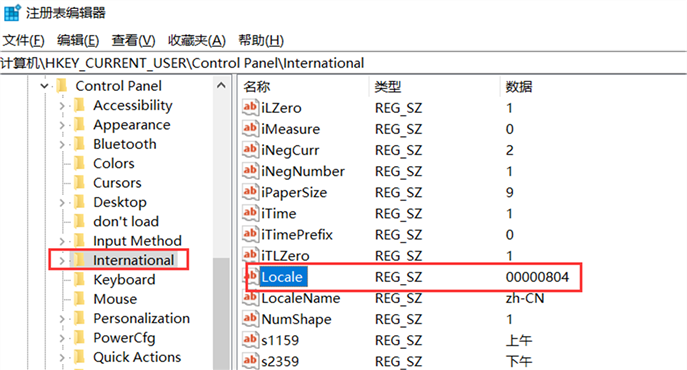
Task: Click the Cursors folder icon
Action: point(80,182)
